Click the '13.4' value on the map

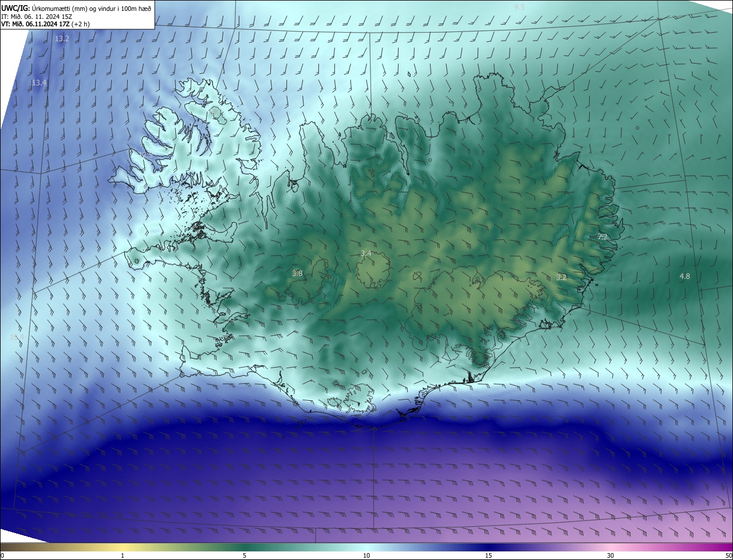click(x=39, y=83)
